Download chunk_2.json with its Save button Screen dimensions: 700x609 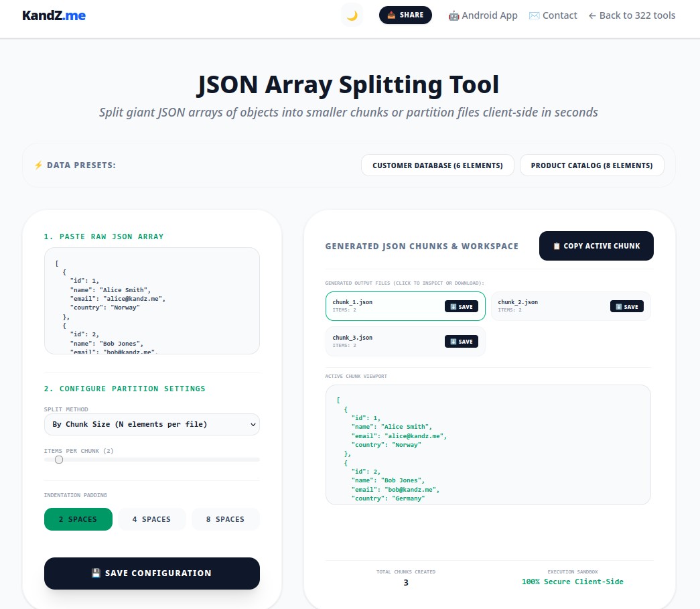pyautogui.click(x=627, y=306)
